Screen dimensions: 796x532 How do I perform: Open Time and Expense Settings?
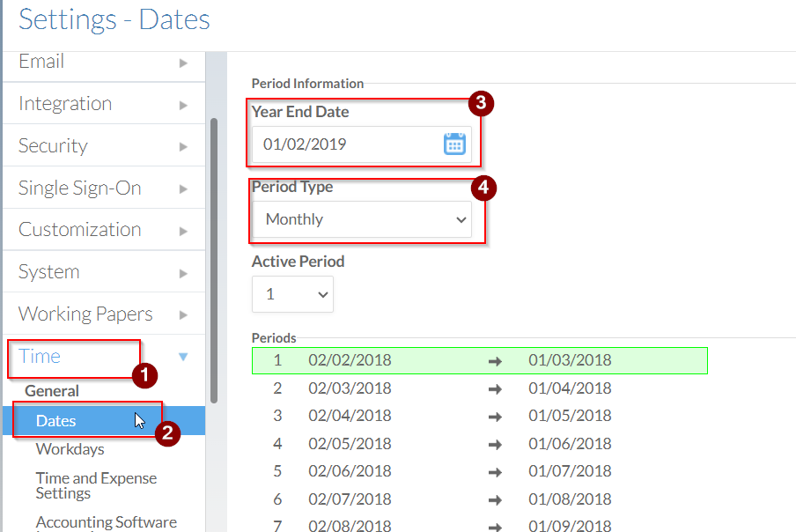pyautogui.click(x=96, y=485)
